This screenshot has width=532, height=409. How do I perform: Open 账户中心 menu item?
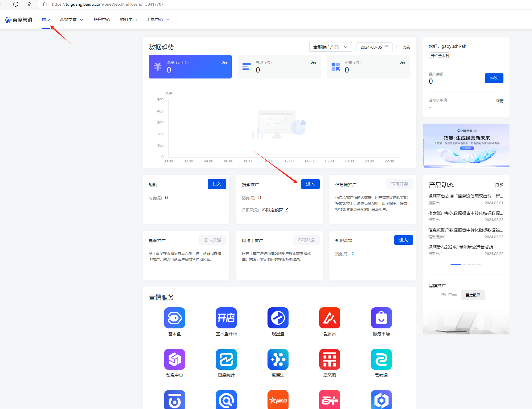[102, 20]
